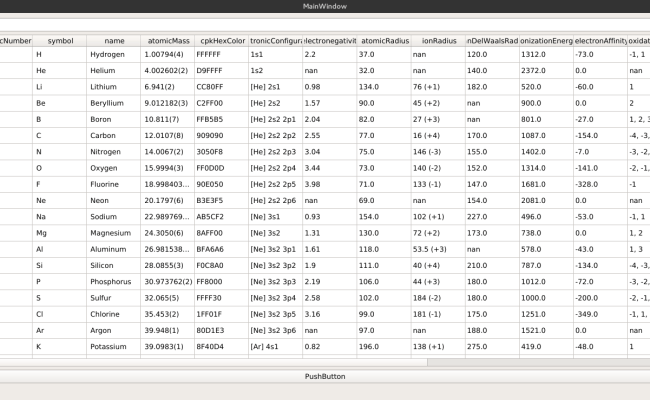
Task: Click hex color cell FF8000
Action: [222, 281]
